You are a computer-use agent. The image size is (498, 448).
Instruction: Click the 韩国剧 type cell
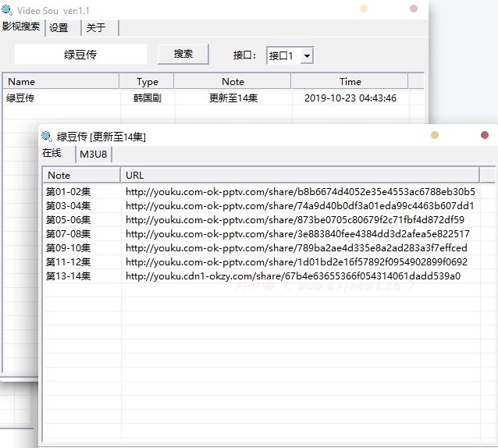click(147, 98)
